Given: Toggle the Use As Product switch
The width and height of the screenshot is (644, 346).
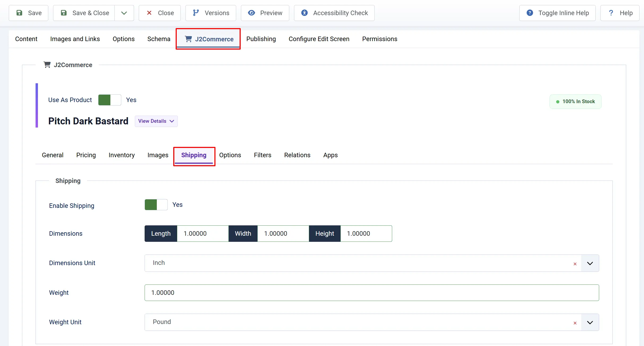Looking at the screenshot, I should pos(110,100).
